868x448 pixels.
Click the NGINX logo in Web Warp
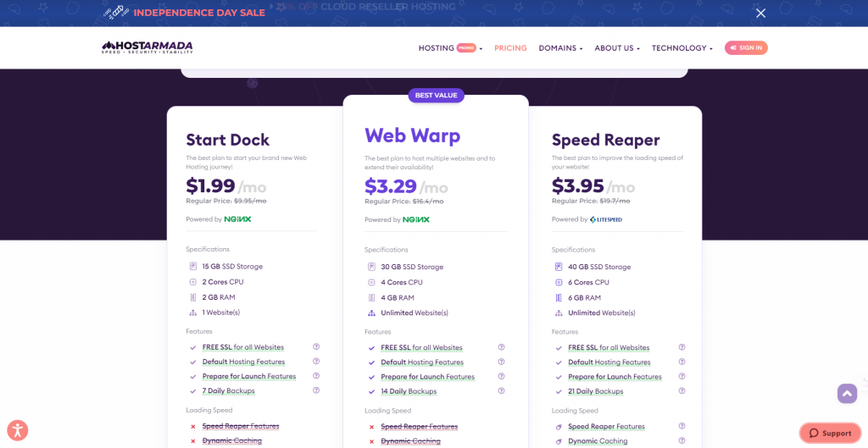coord(416,219)
